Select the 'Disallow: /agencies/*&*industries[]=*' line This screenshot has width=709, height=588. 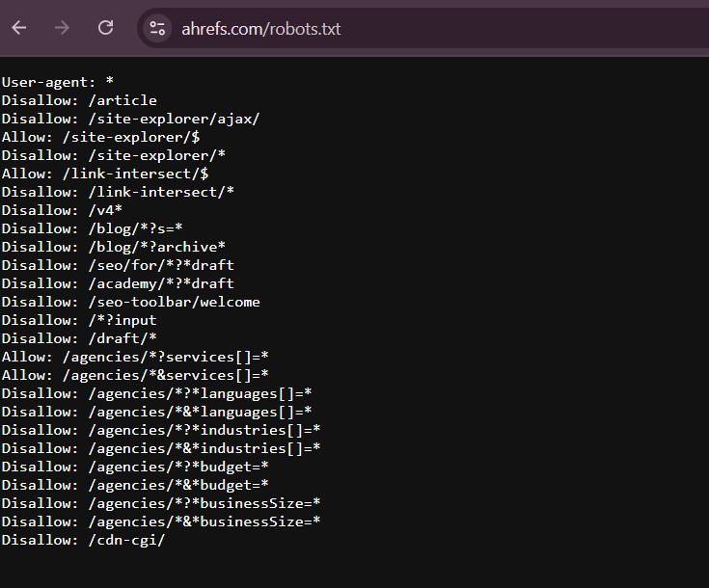(161, 448)
